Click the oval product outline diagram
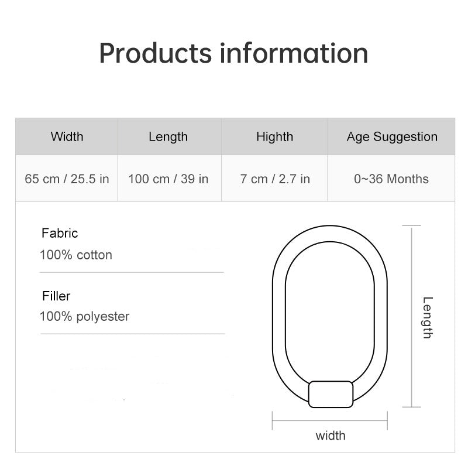This screenshot has height=476, width=468. point(330,316)
